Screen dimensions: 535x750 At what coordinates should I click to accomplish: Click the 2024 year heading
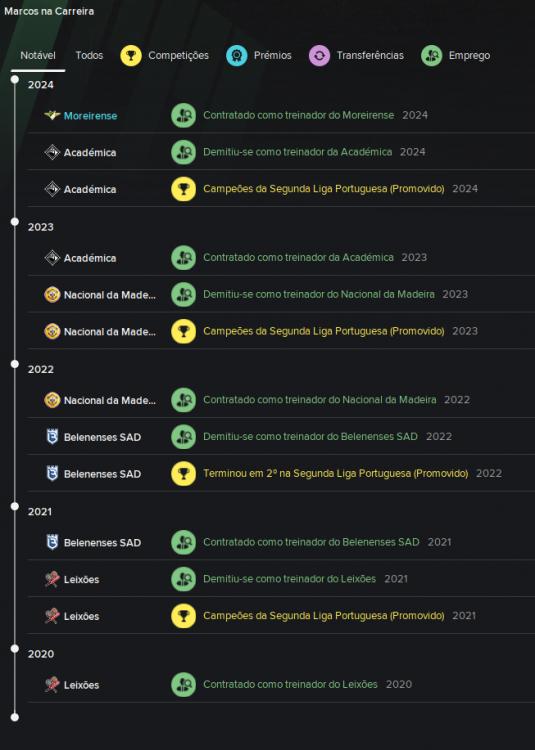tap(41, 85)
